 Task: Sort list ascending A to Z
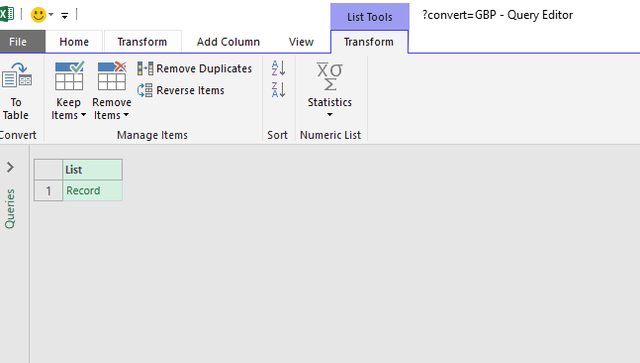pyautogui.click(x=278, y=68)
